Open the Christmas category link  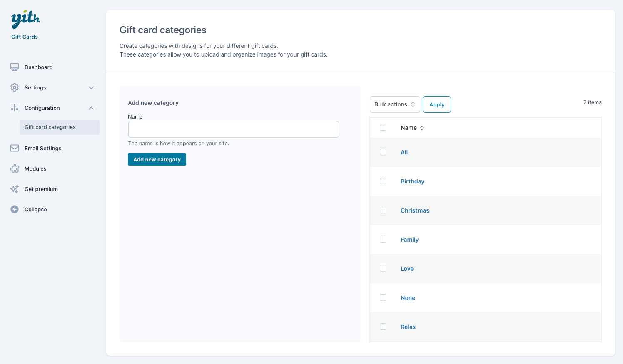[x=415, y=210]
